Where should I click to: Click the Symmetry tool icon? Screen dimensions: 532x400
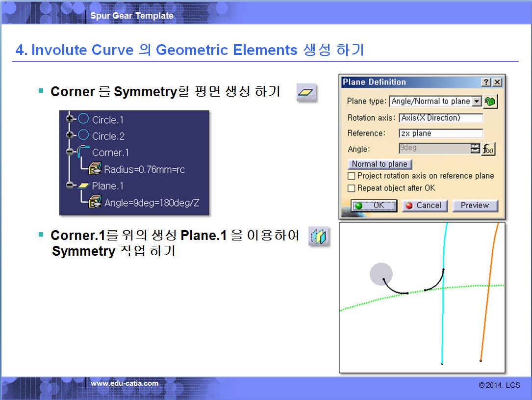pos(319,237)
